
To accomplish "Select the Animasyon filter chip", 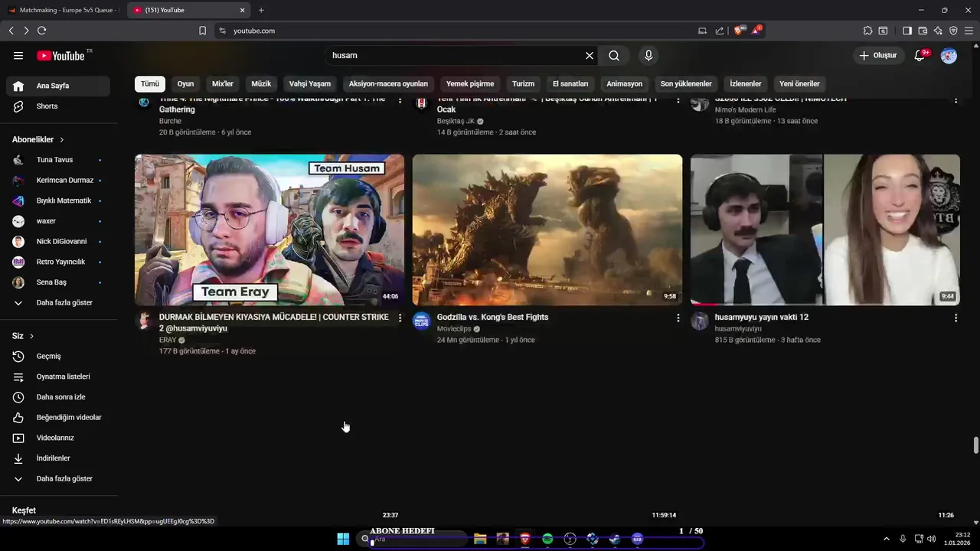I will tap(625, 83).
